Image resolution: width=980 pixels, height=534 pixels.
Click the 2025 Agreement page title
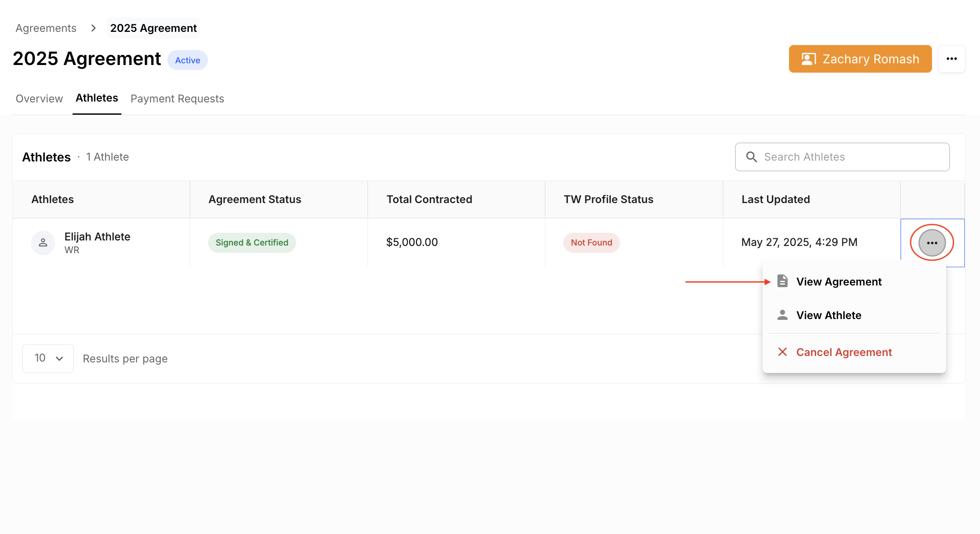point(87,59)
